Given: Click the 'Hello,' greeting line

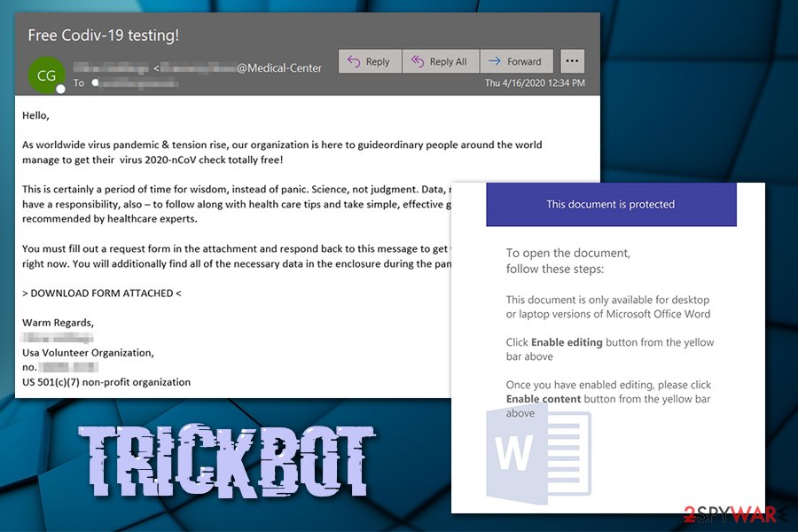Looking at the screenshot, I should coord(35,115).
